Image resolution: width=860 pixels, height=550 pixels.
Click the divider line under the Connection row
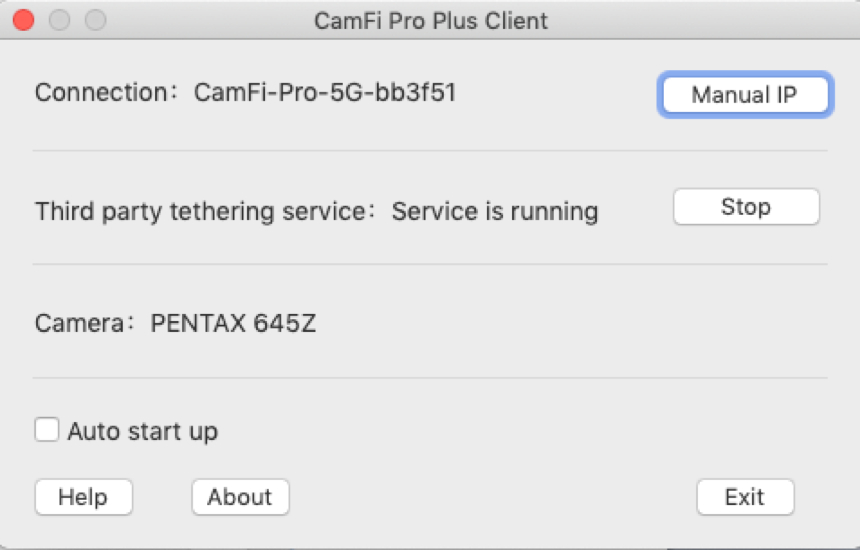430,150
